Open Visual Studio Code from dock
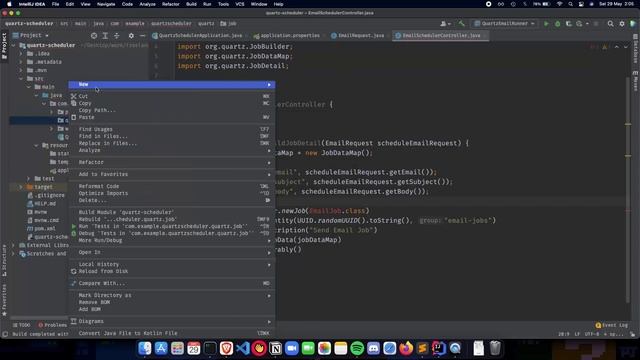The width and height of the screenshot is (640, 360). (x=243, y=348)
